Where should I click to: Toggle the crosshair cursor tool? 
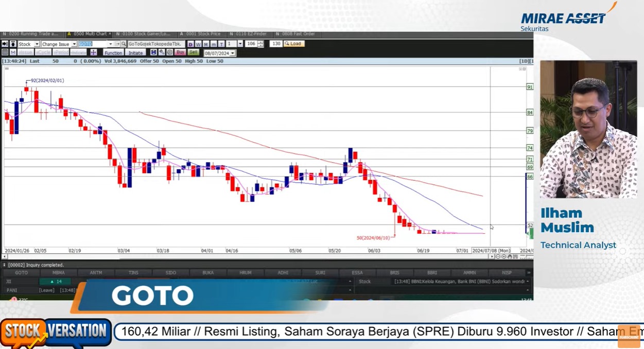tap(93, 53)
